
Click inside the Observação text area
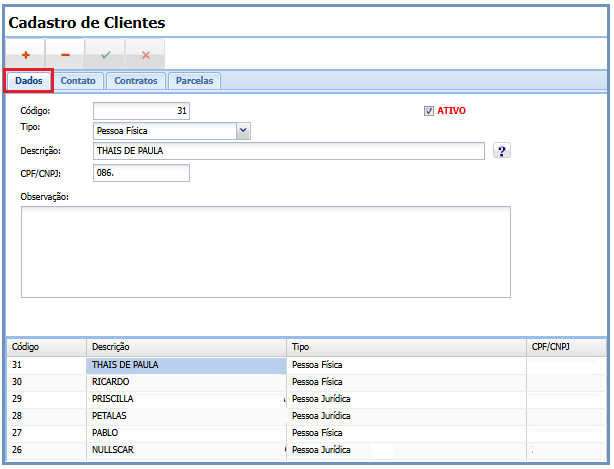pos(265,251)
